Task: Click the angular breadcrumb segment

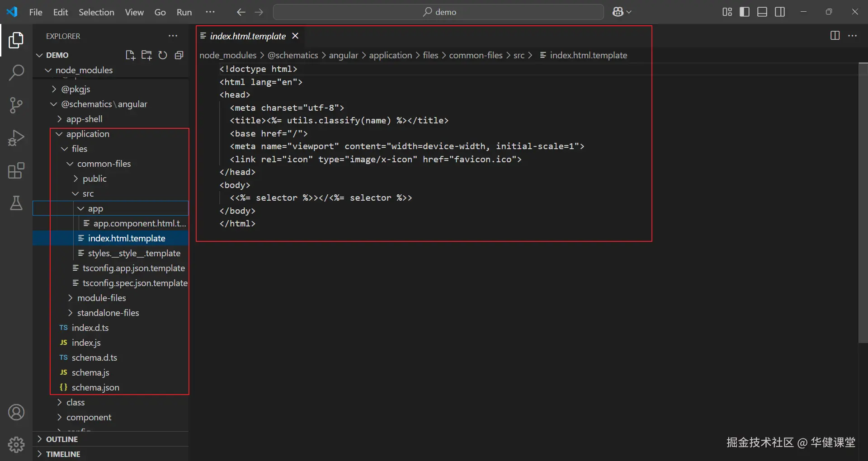Action: point(343,55)
